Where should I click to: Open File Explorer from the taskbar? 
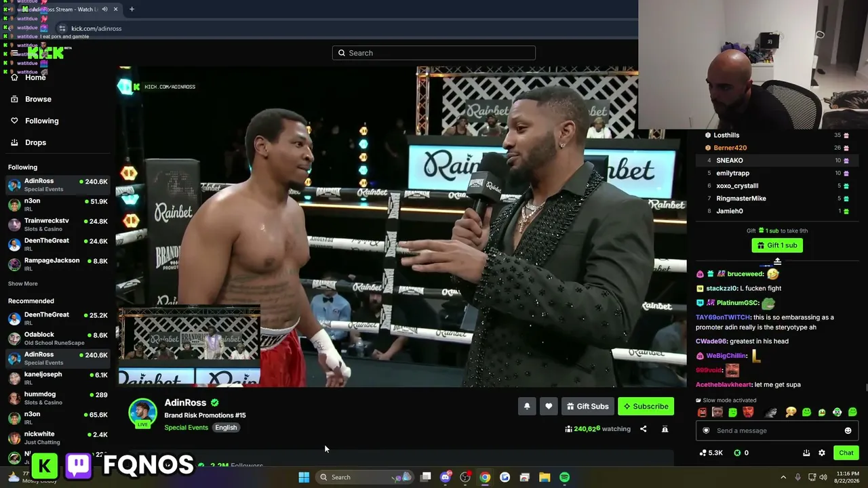point(545,477)
